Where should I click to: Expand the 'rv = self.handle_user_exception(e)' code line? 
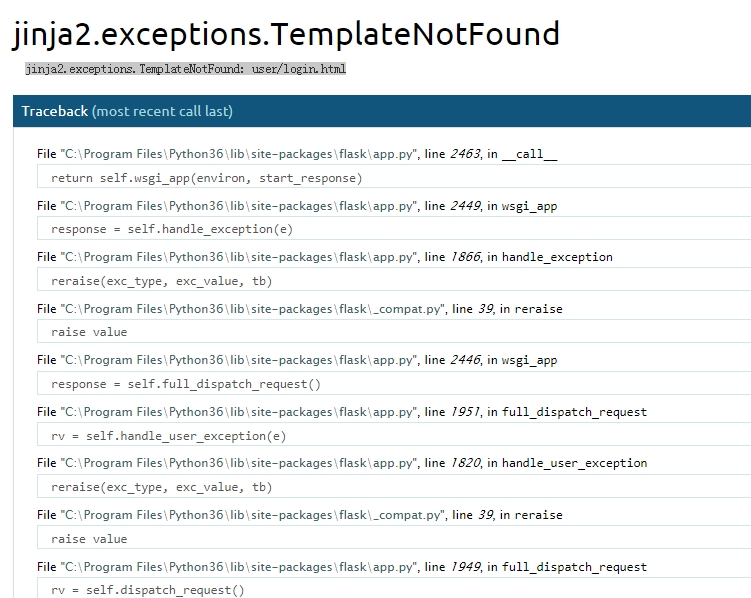coord(168,436)
